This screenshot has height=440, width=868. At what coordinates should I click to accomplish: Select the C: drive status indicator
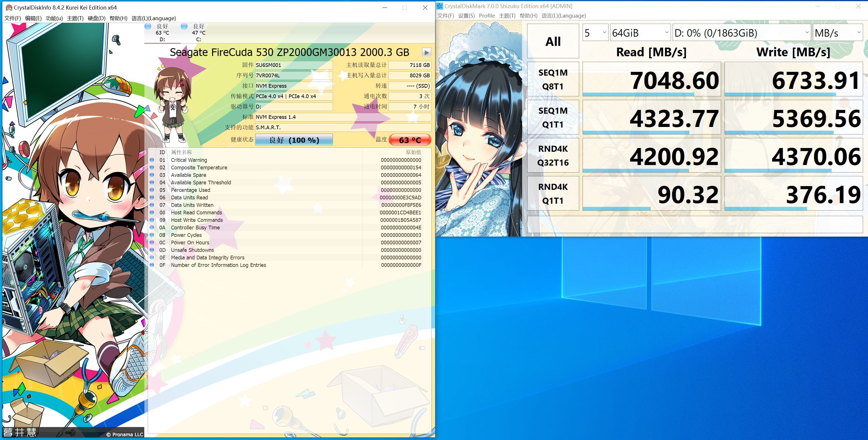(x=198, y=33)
